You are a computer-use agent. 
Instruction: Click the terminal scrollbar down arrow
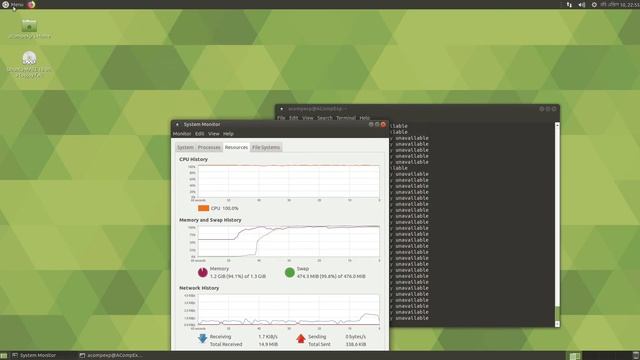557,324
